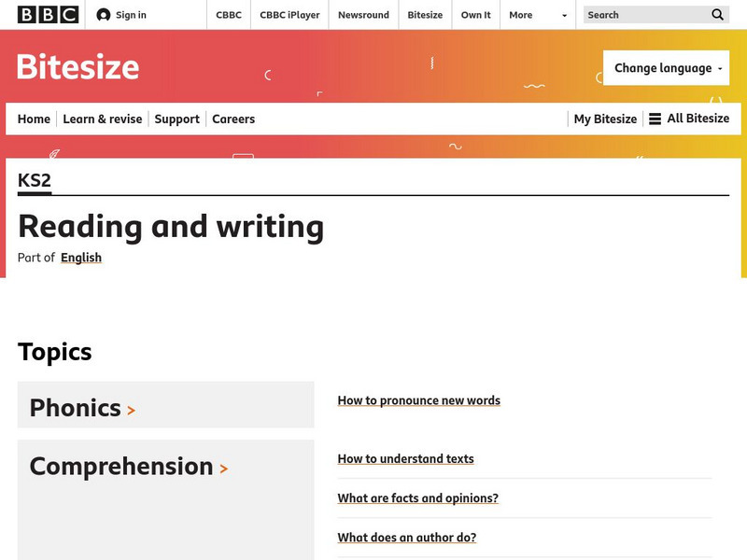Viewport: 747px width, 560px height.
Task: Click the Bitesize logo in banner
Action: (78, 67)
